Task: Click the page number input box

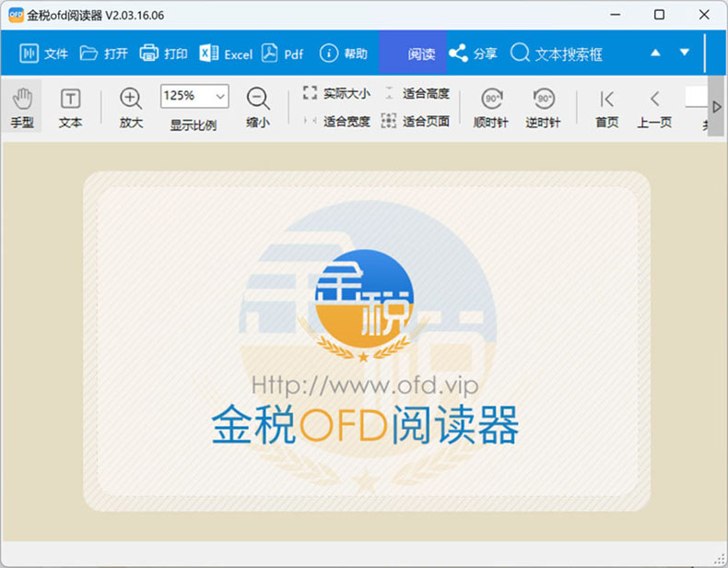Action: click(696, 96)
